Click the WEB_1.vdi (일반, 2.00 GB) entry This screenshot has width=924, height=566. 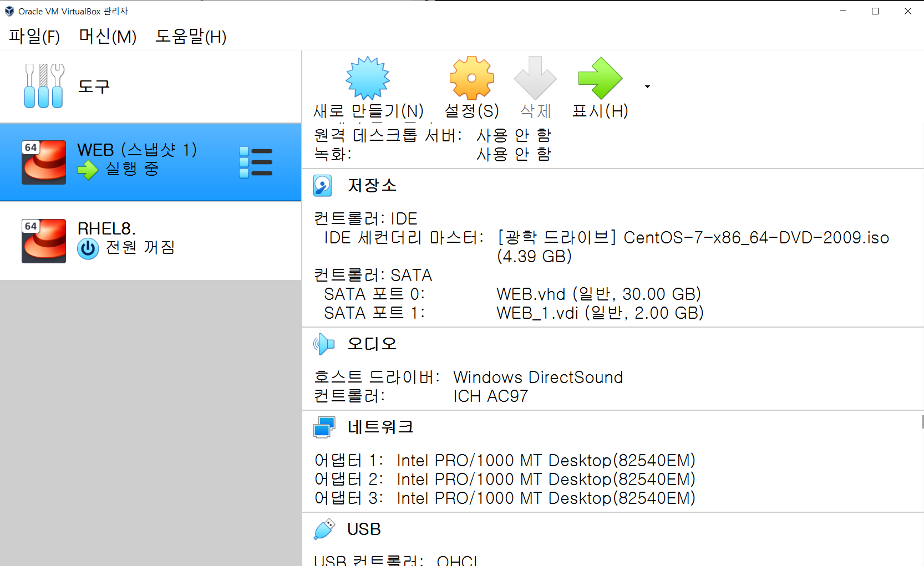(600, 313)
